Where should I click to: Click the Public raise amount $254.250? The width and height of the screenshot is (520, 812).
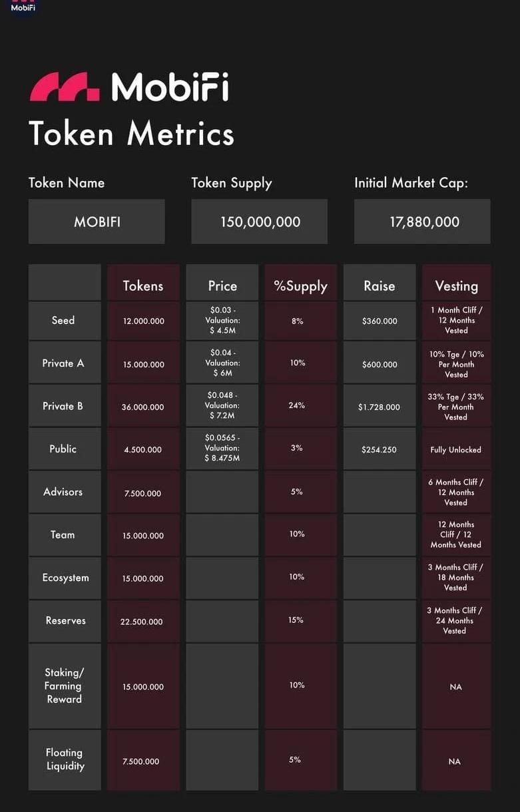tap(379, 449)
